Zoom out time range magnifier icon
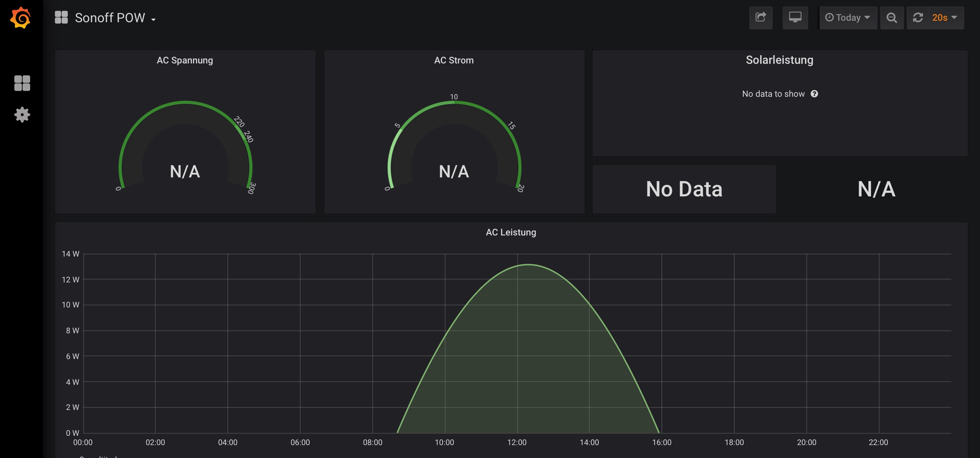980x458 pixels. (891, 18)
